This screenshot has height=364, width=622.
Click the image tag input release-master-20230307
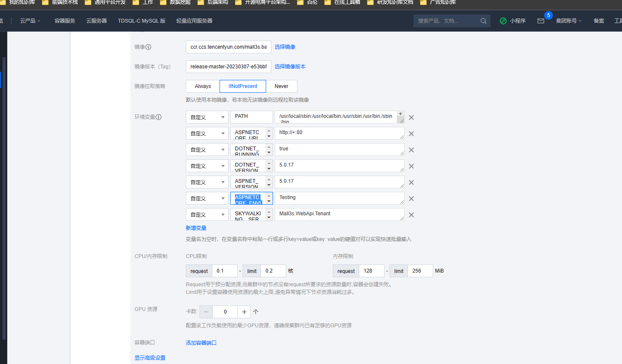229,67
